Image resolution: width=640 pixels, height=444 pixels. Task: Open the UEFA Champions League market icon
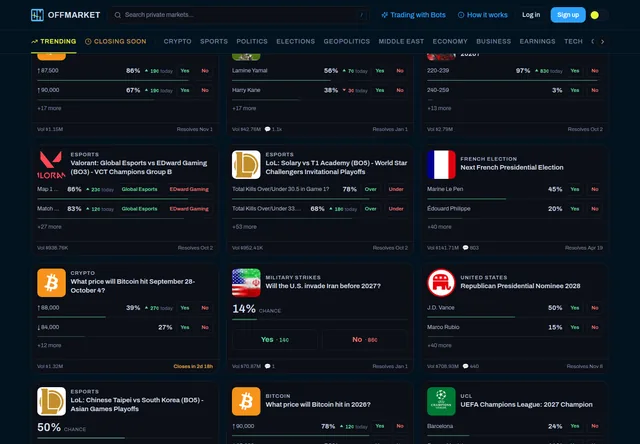pos(441,402)
